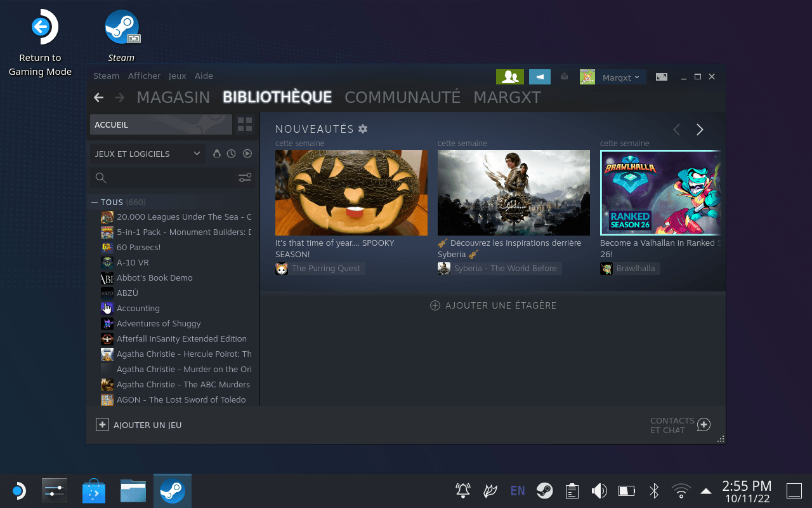
Task: Open Jeux et Logiciels filter dropdown
Action: pos(148,154)
